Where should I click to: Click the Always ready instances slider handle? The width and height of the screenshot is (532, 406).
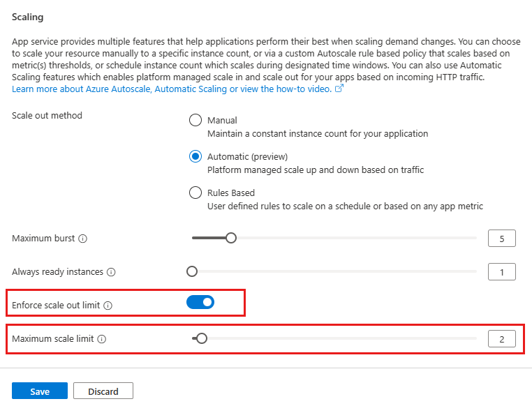point(192,271)
